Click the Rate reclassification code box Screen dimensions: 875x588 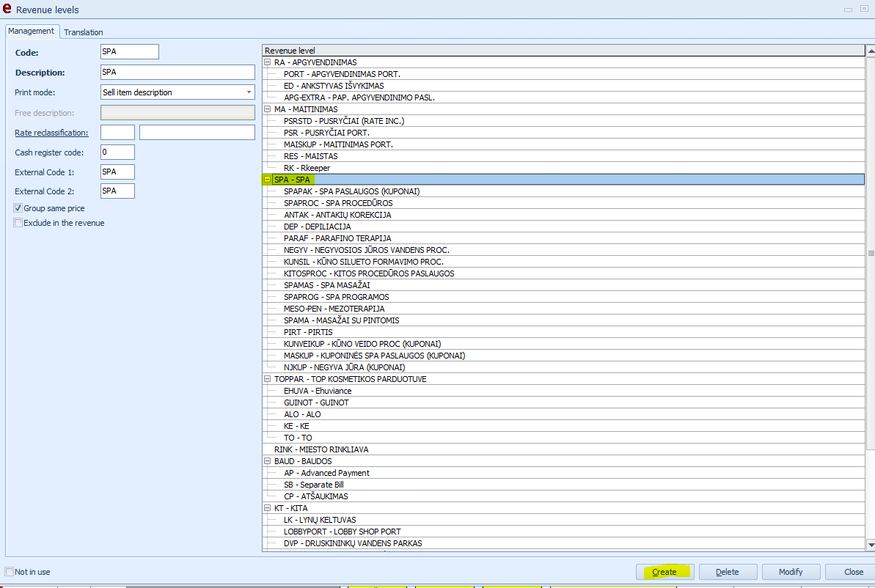click(x=117, y=132)
